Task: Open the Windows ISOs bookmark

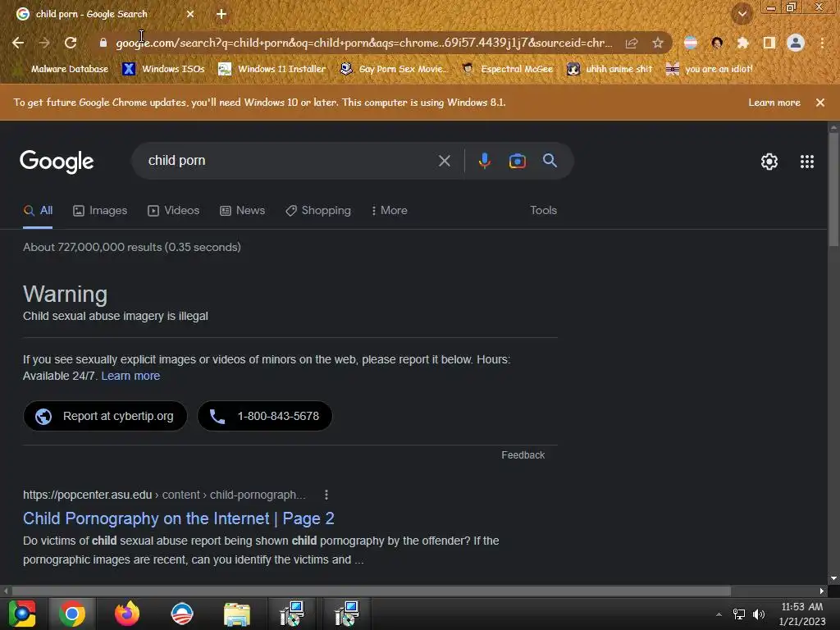Action: click(164, 69)
